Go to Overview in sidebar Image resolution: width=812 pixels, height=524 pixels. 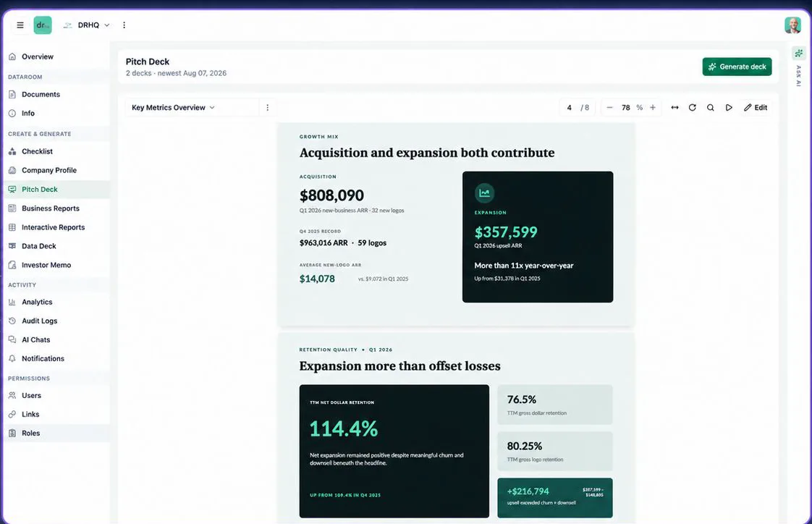click(56, 56)
